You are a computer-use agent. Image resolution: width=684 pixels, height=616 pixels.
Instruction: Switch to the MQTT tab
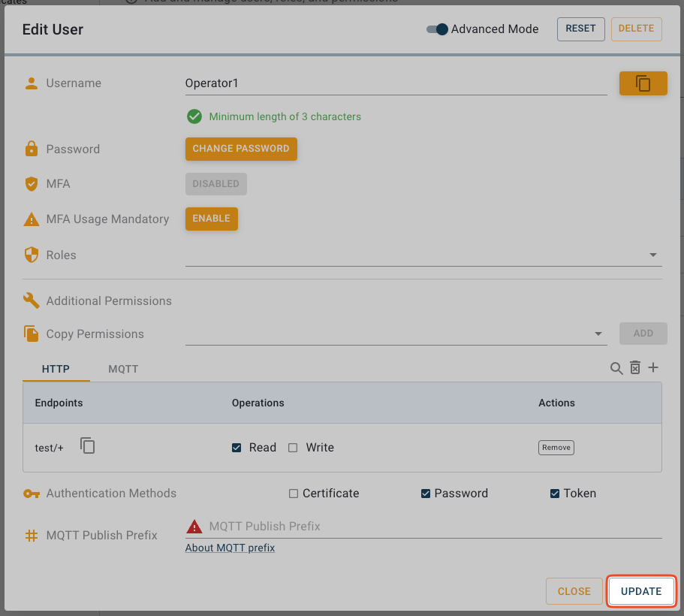point(123,369)
